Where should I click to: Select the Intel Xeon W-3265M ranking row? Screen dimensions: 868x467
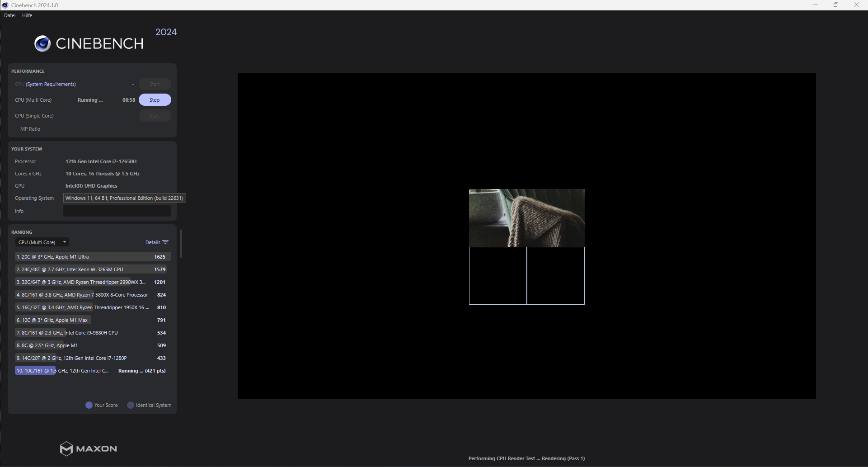[93, 269]
